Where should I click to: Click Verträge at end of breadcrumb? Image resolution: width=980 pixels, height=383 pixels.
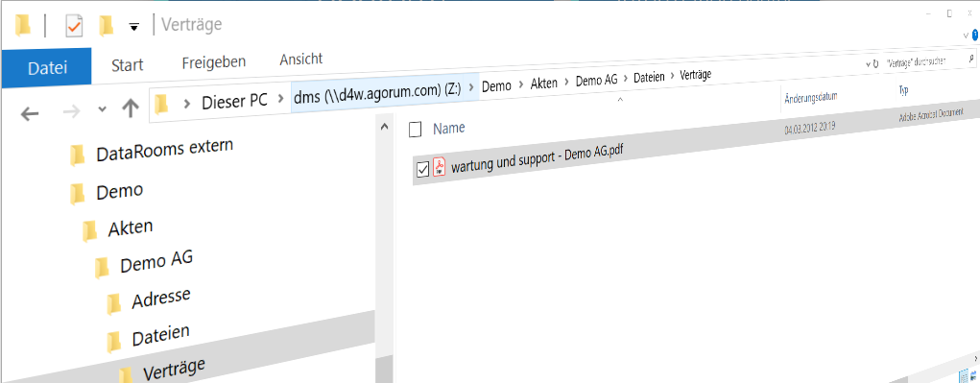click(x=696, y=74)
